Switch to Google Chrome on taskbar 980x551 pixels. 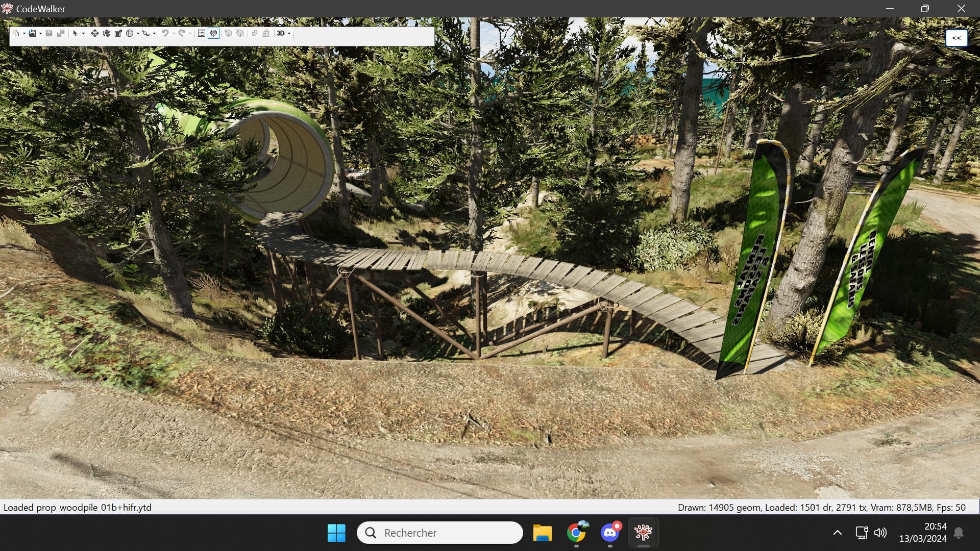tap(576, 533)
